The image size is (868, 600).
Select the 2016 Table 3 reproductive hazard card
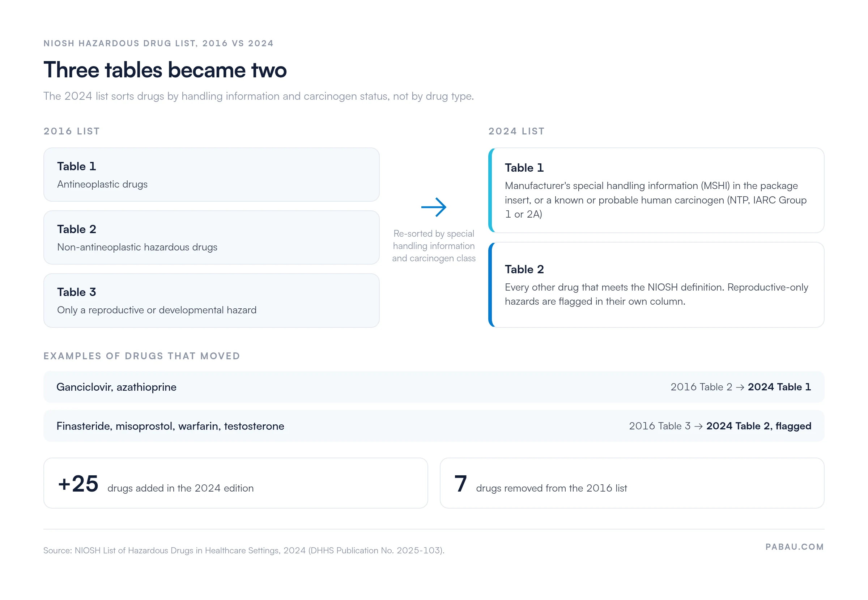pos(211,301)
